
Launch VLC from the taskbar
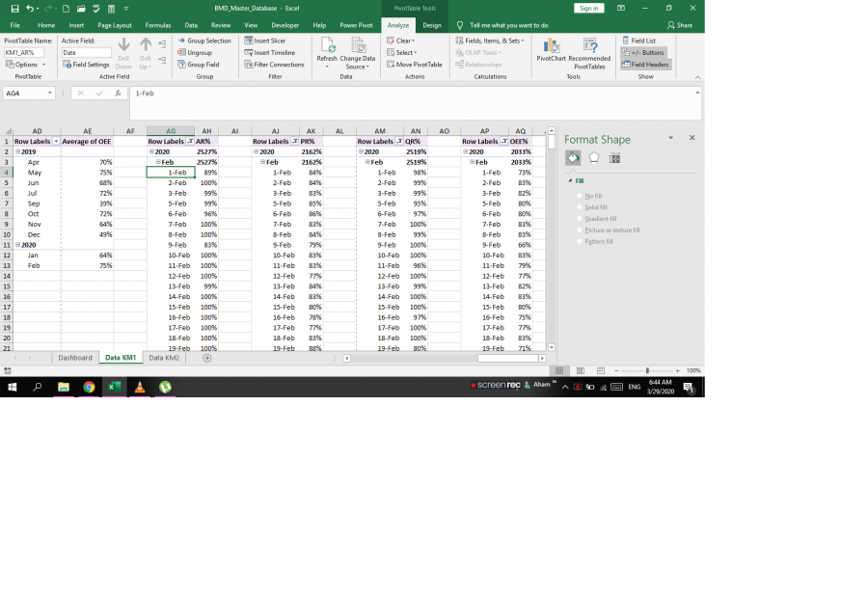[x=140, y=387]
